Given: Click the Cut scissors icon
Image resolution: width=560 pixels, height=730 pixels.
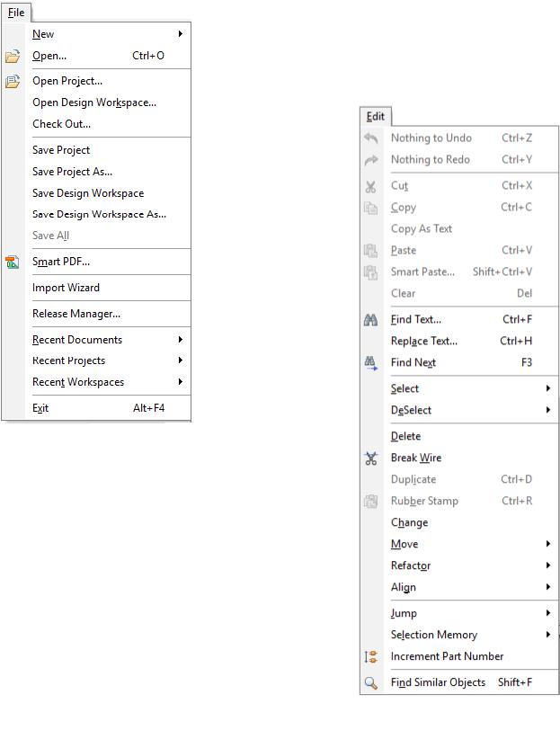Looking at the screenshot, I should click(371, 186).
